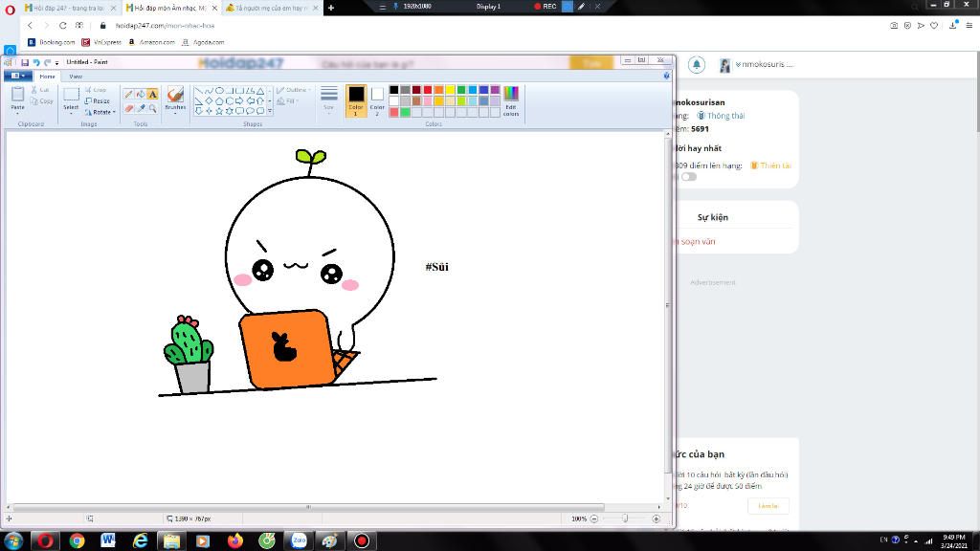The width and height of the screenshot is (980, 551).
Task: Open Customize Quick Access Toolbar arrow
Action: tap(56, 63)
